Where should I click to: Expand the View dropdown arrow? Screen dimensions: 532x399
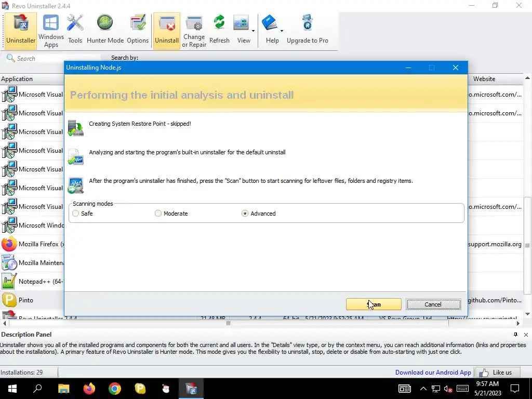pyautogui.click(x=253, y=31)
